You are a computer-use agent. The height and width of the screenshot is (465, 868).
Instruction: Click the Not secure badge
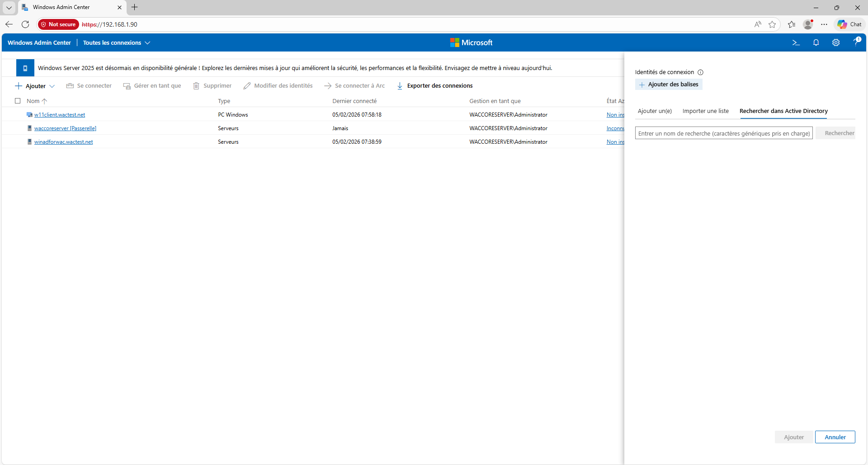(x=58, y=24)
